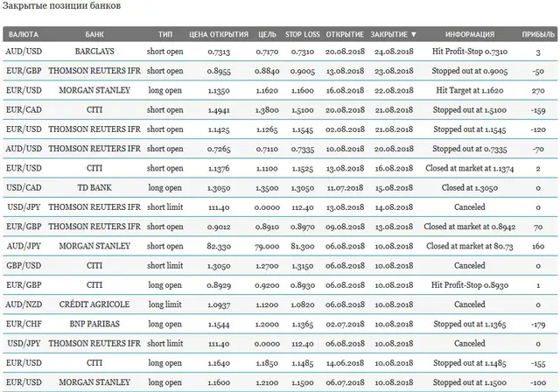Click closing date 23.08.2018
The image size is (560, 392).
[x=394, y=71]
